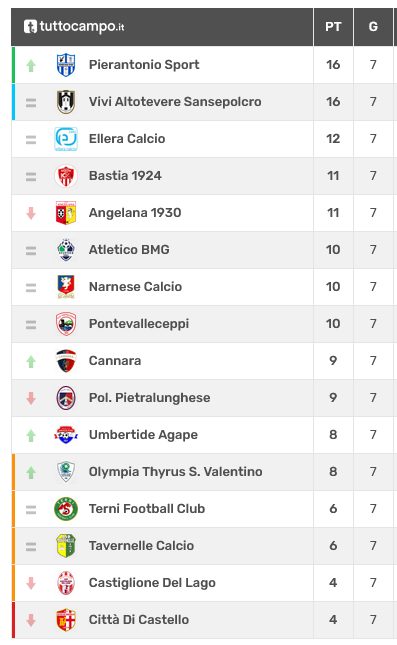Sort standings by the G column header
This screenshot has height=645, width=397.
[x=373, y=27]
